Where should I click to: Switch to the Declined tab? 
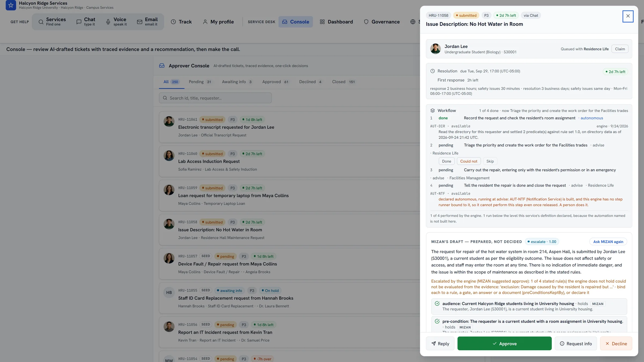[x=310, y=82]
